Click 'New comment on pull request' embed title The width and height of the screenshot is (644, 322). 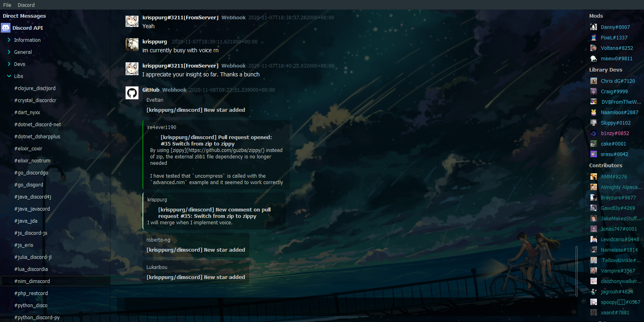[x=215, y=213]
